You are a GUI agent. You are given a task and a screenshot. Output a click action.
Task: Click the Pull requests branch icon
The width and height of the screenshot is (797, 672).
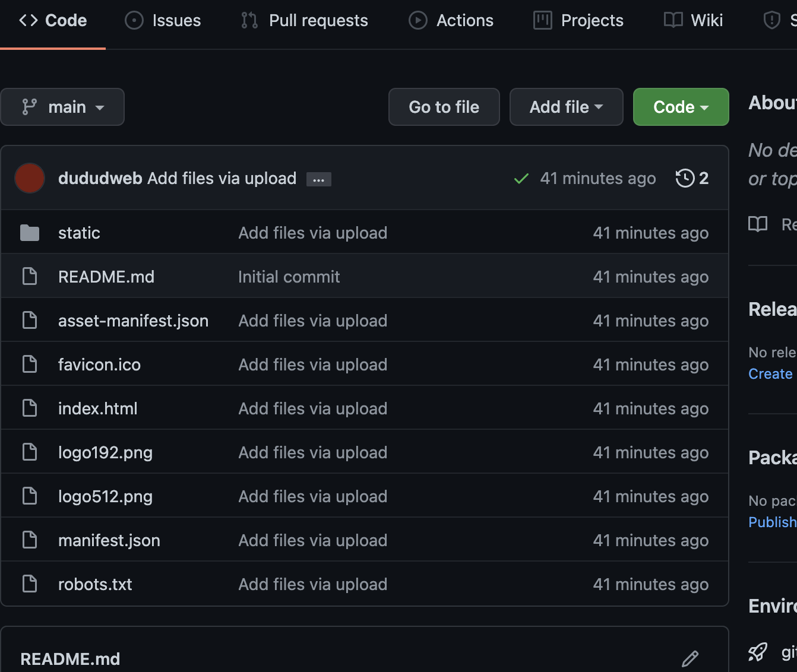249,21
